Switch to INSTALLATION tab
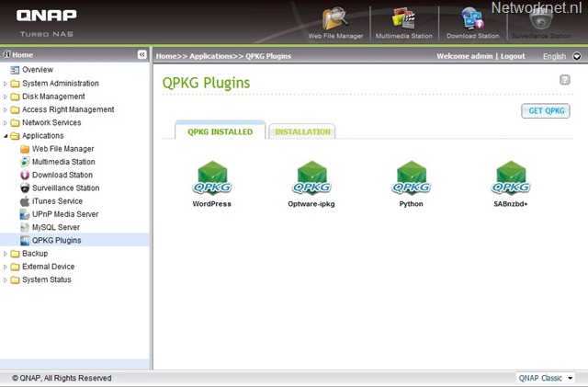 point(302,131)
